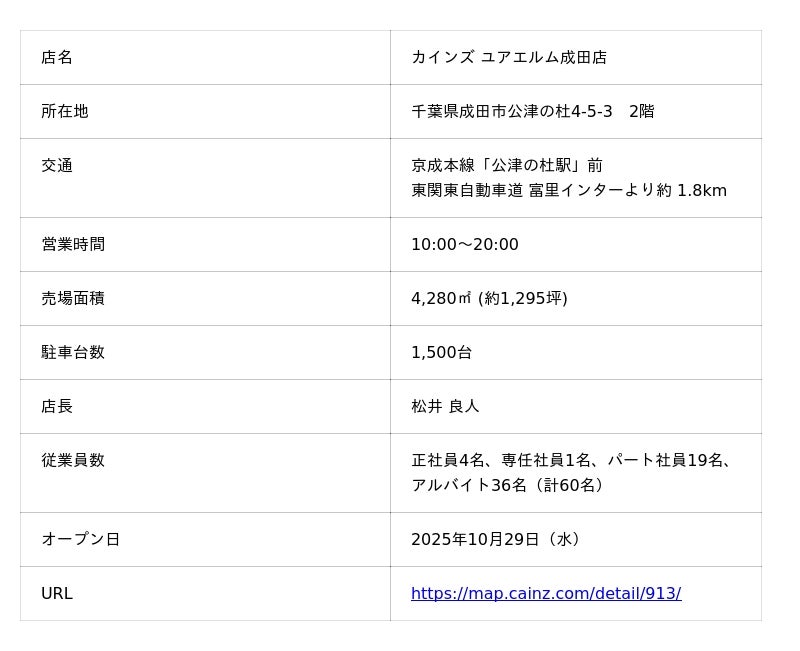Select the address 千葉県成田市公津の杜4-5-3 text

(511, 111)
